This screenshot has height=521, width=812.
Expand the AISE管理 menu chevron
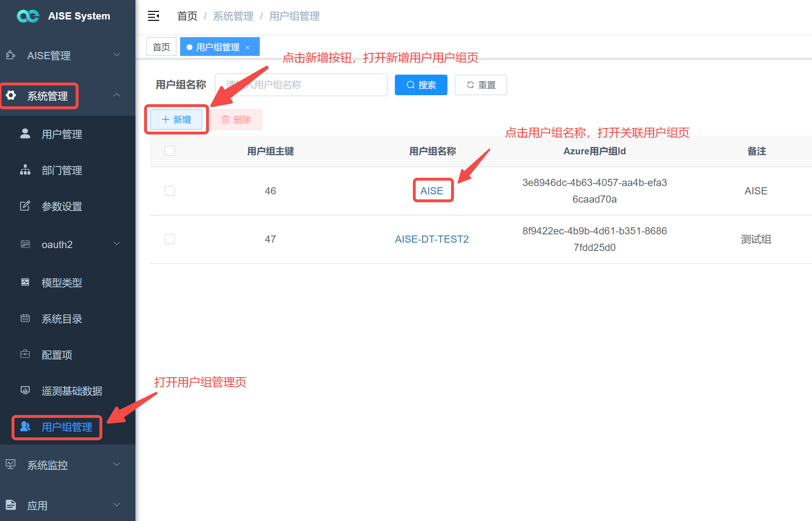tap(117, 55)
